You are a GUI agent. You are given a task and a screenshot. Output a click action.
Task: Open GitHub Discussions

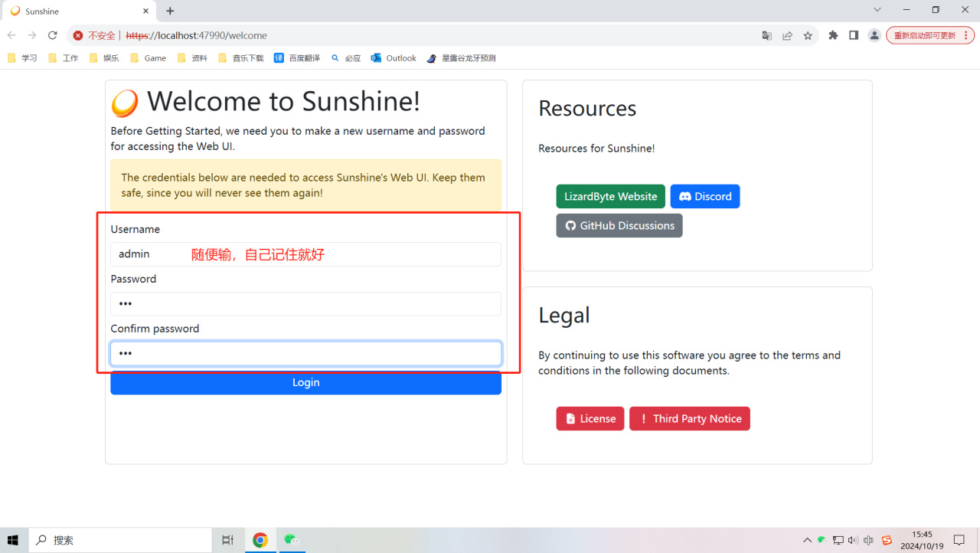619,226
